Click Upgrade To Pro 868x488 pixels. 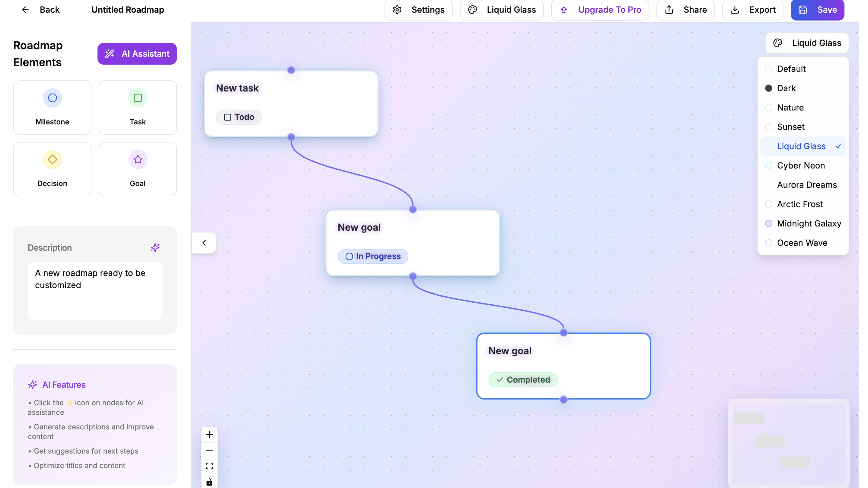(600, 10)
